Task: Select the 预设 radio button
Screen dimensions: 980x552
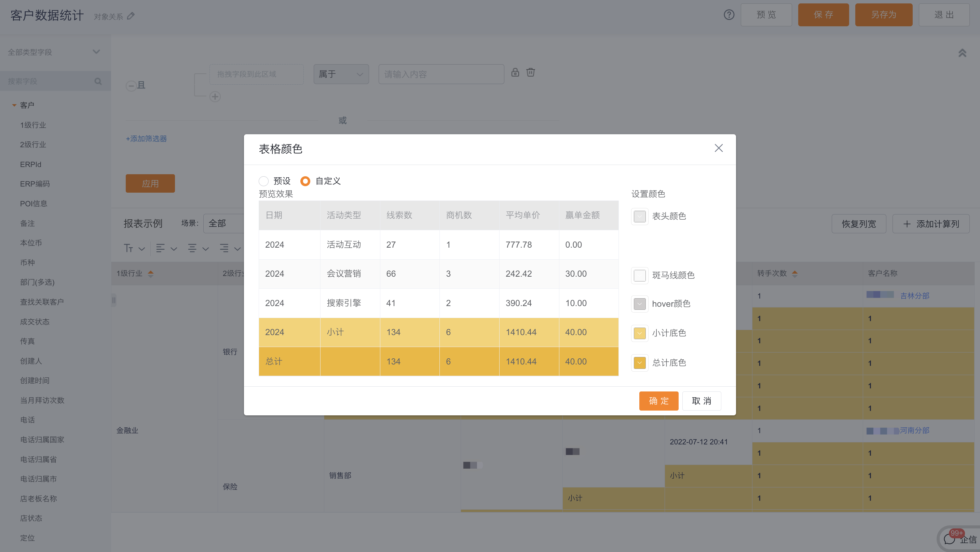Action: tap(264, 181)
